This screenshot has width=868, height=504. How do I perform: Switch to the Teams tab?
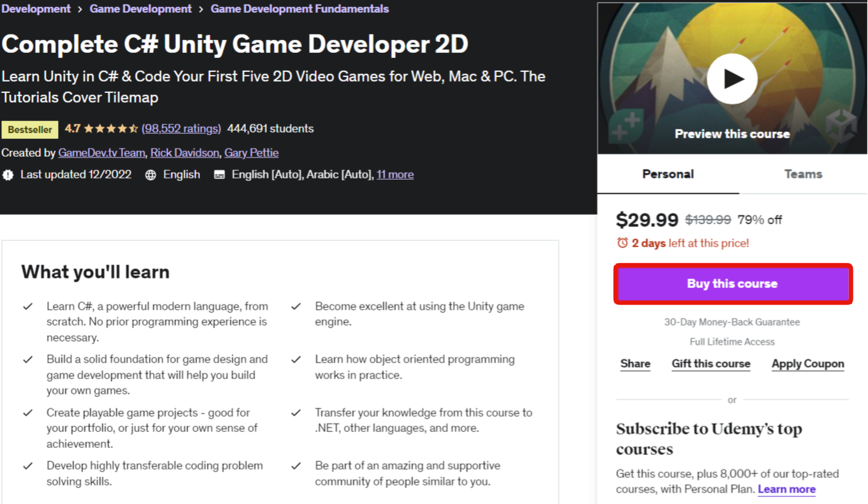(803, 174)
